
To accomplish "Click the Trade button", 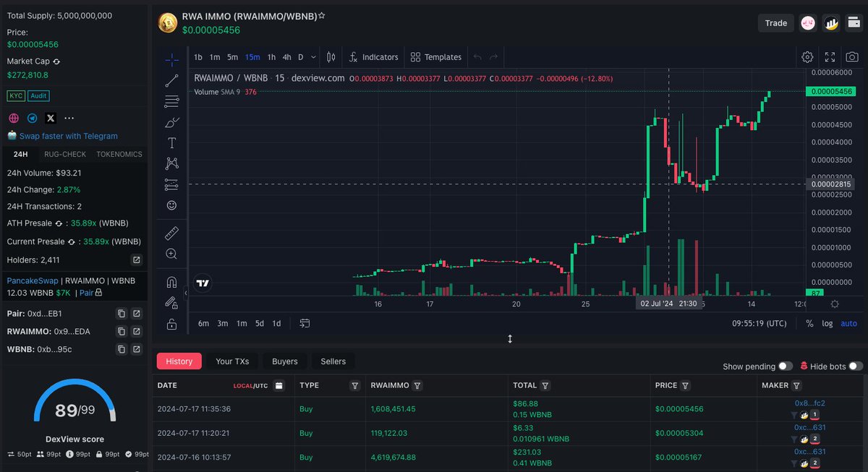I will click(x=775, y=23).
